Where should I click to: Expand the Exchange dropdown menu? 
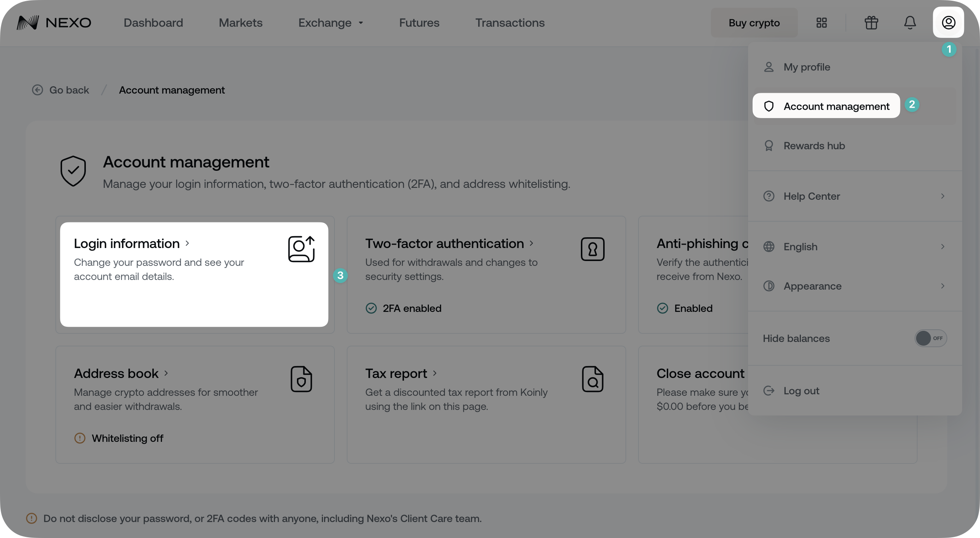tap(330, 23)
